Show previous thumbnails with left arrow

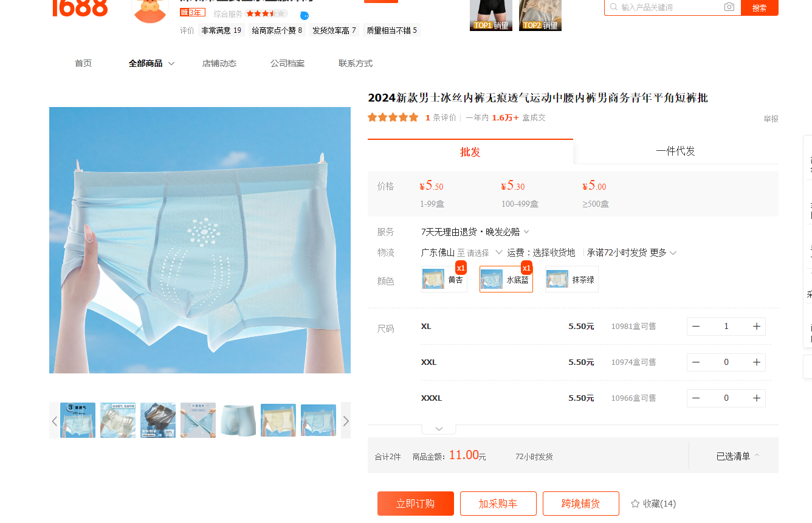pyautogui.click(x=55, y=421)
